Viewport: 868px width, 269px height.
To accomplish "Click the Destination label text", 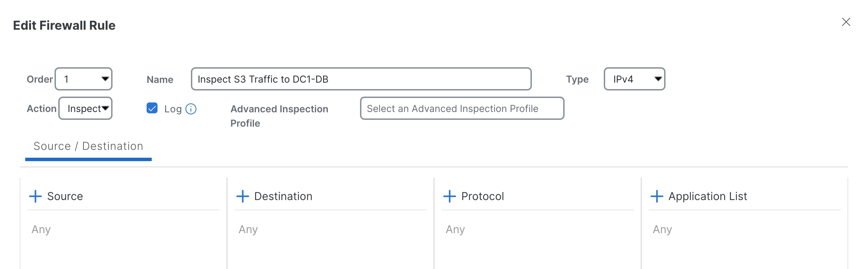I will click(x=283, y=196).
